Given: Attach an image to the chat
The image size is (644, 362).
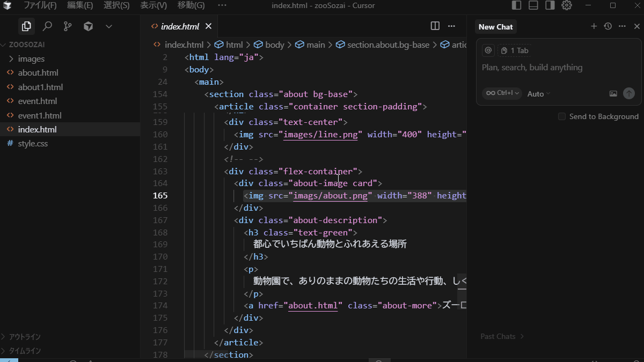Looking at the screenshot, I should (x=613, y=93).
